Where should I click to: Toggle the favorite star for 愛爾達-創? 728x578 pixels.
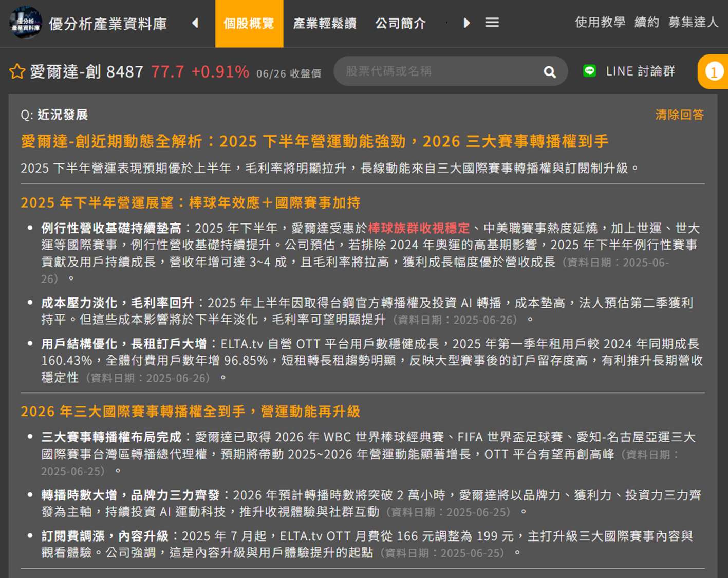tap(17, 71)
